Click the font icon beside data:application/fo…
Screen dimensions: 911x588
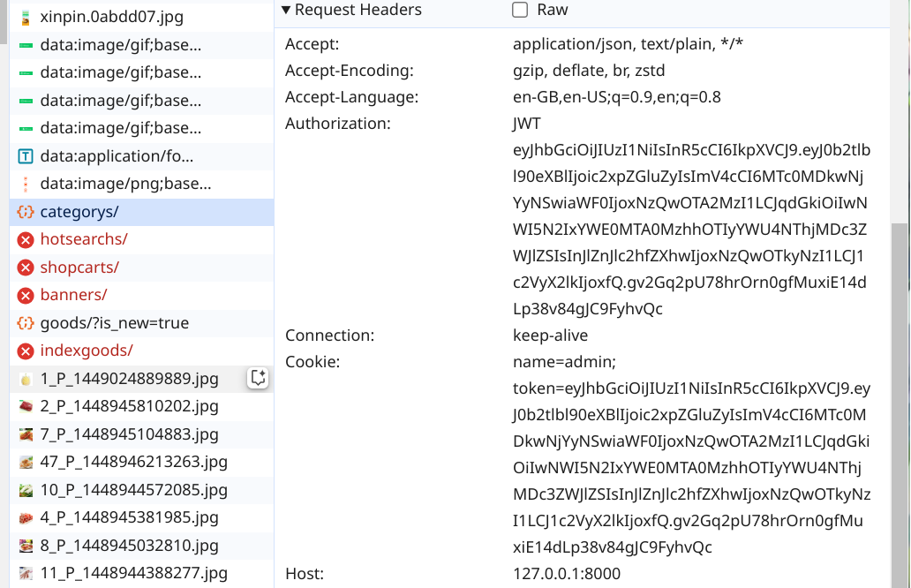point(26,157)
